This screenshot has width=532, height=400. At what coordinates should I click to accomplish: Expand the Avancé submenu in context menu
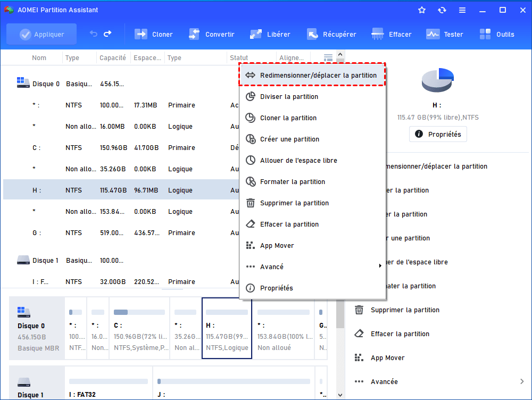coord(312,266)
